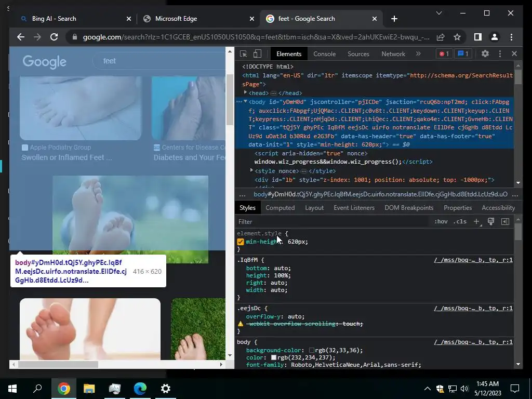Open the Chrome side panel icon
Viewport: 532px width, 399px height.
coord(478,37)
